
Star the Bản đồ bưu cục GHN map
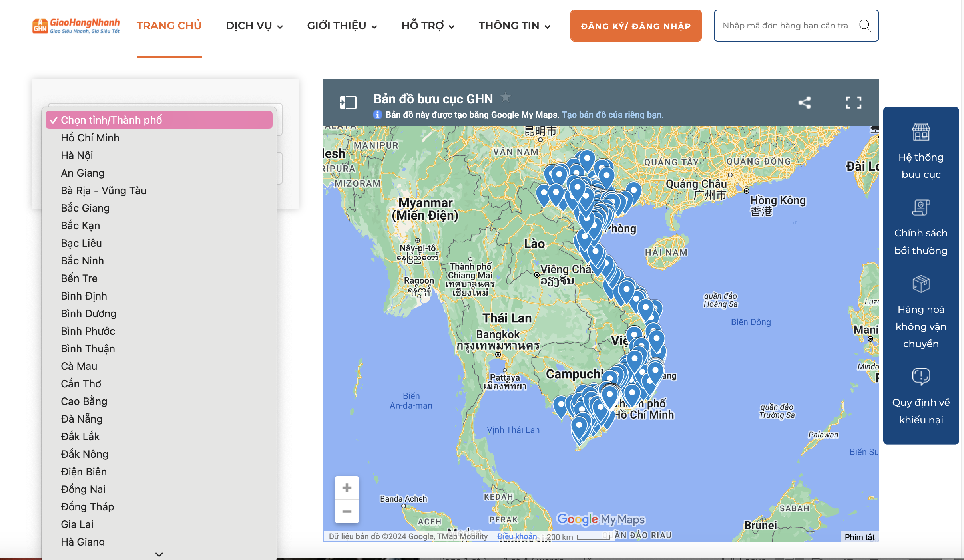(506, 97)
